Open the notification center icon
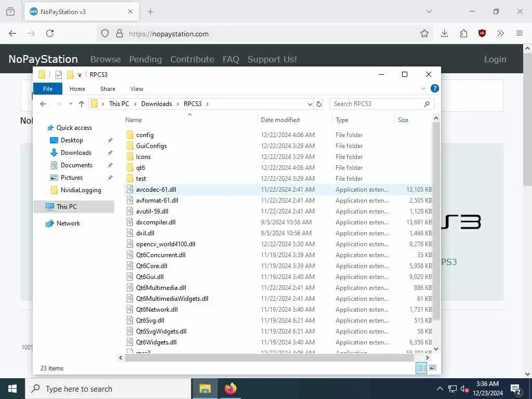Image resolution: width=532 pixels, height=399 pixels. pos(516,389)
